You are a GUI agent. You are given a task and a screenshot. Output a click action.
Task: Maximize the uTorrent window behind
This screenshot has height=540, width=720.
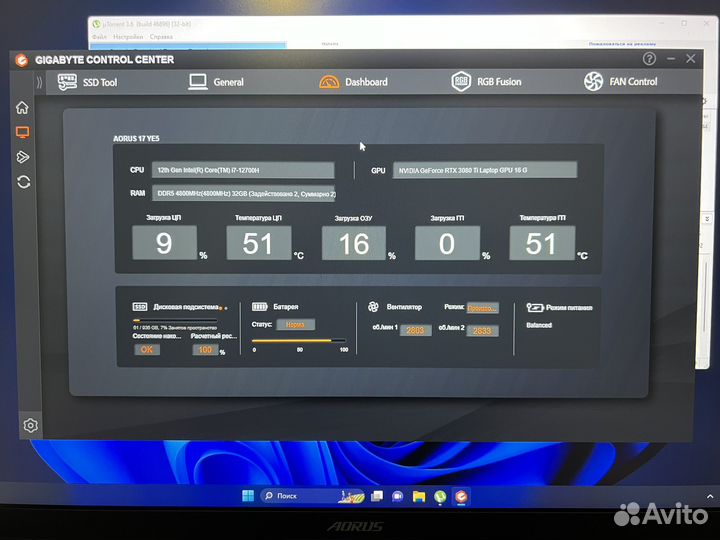pos(684,23)
